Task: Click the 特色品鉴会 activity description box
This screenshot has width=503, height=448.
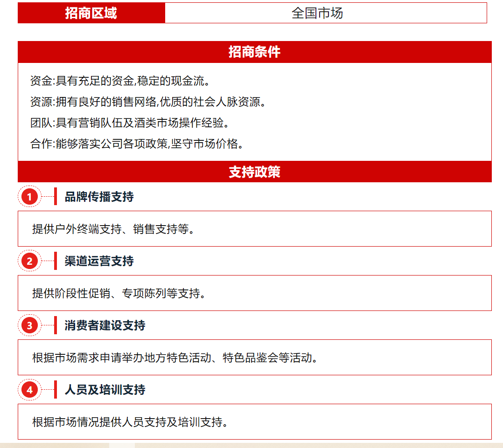Action: [254, 358]
